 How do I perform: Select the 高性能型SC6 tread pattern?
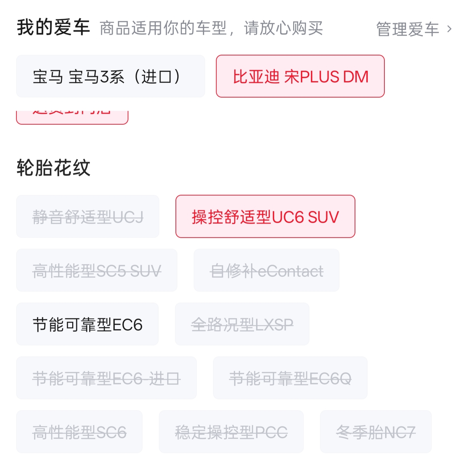79,432
